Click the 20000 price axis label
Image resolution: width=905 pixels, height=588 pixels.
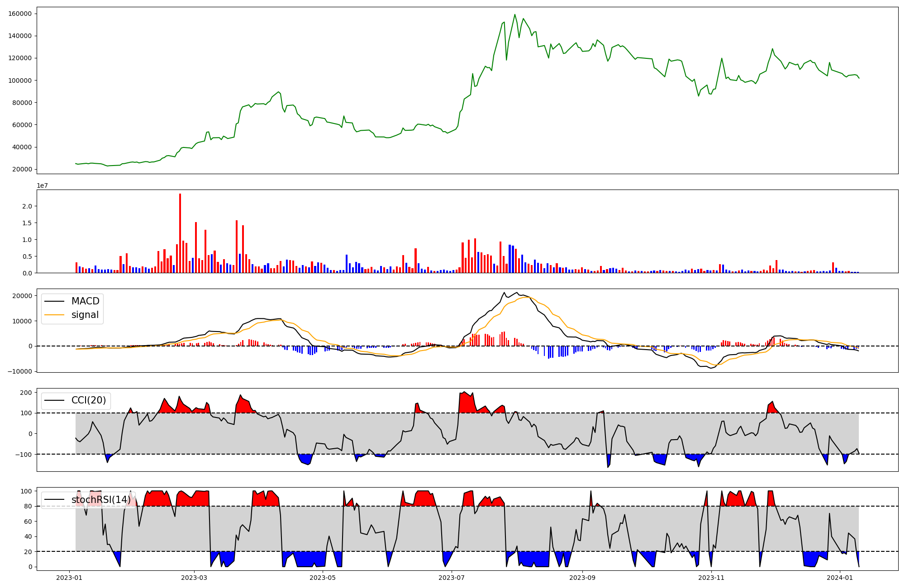click(22, 170)
